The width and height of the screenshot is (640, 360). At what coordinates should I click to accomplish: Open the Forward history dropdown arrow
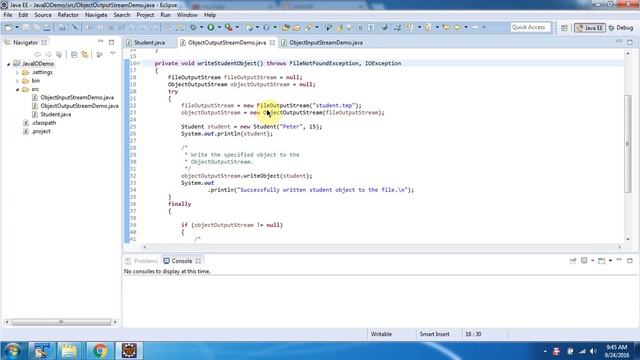[x=484, y=27]
